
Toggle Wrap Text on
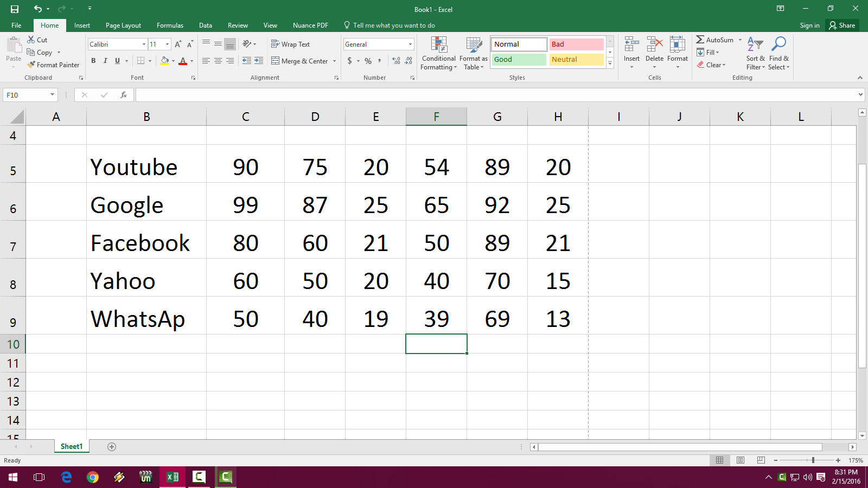(x=291, y=44)
